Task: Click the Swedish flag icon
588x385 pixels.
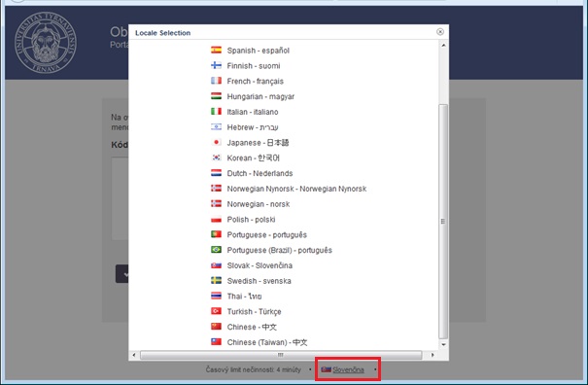Action: [216, 280]
